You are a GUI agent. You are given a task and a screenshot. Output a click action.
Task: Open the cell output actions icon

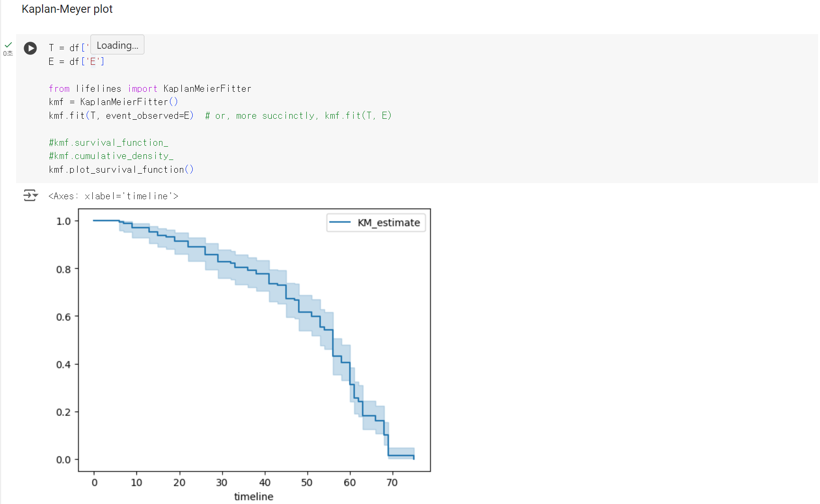pos(30,195)
